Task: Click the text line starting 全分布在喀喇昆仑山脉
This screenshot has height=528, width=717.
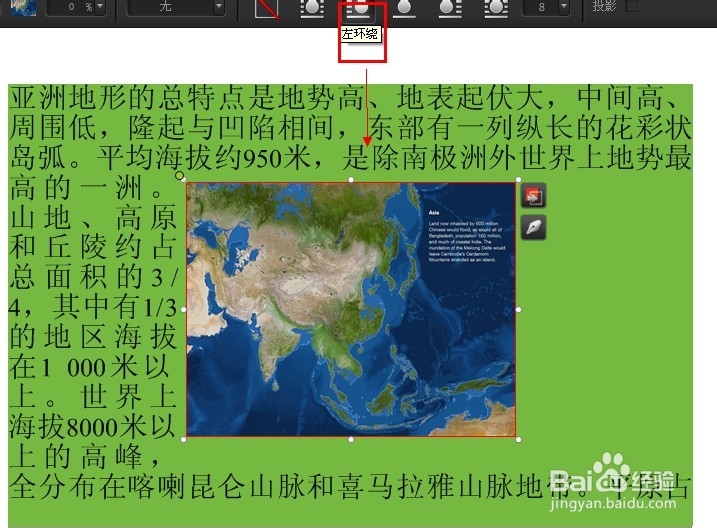Action: click(x=349, y=486)
